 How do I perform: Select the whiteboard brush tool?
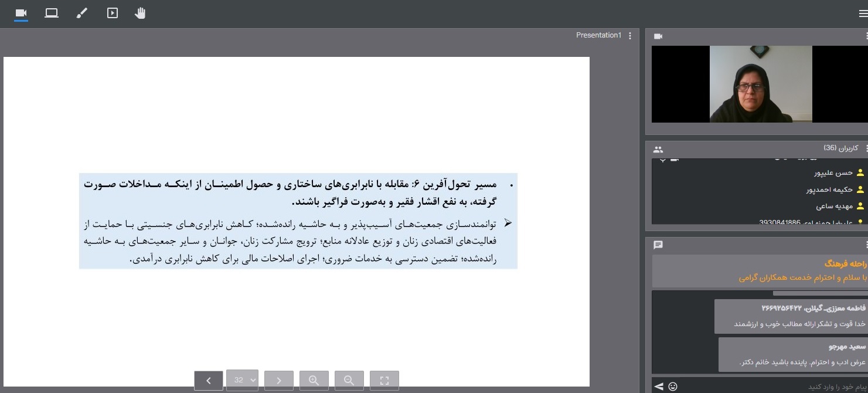tap(82, 13)
